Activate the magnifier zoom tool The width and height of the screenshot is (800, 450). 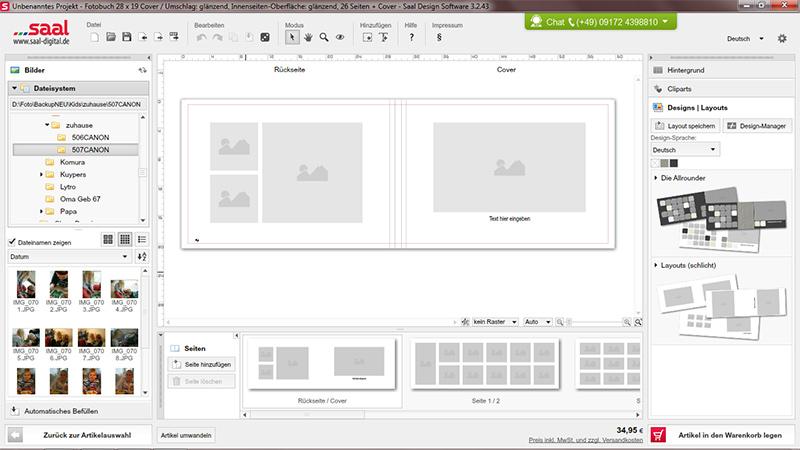[324, 37]
